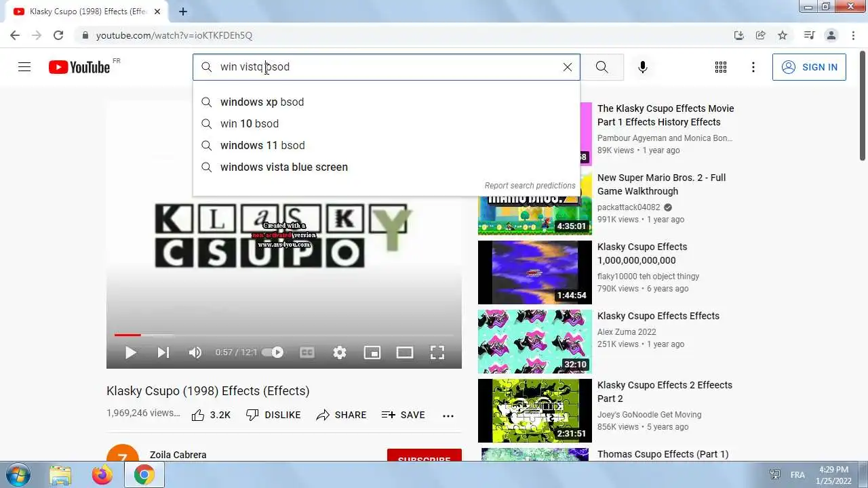The height and width of the screenshot is (488, 868).
Task: Like the video (3.2K)
Action: 211,415
